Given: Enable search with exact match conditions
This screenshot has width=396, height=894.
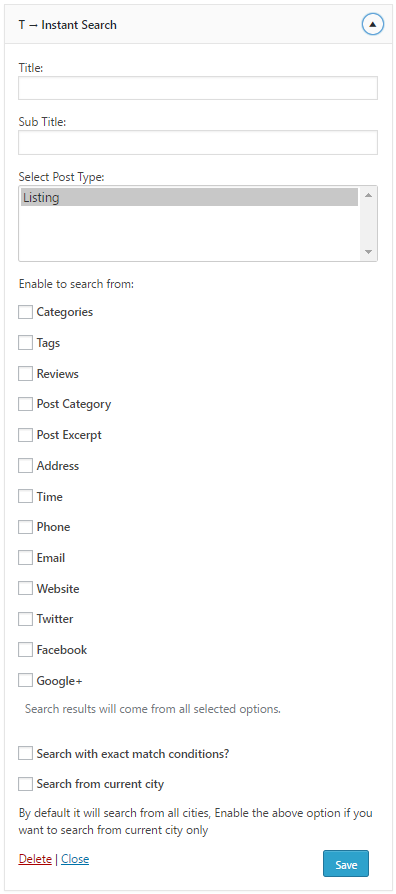Looking at the screenshot, I should [25, 754].
